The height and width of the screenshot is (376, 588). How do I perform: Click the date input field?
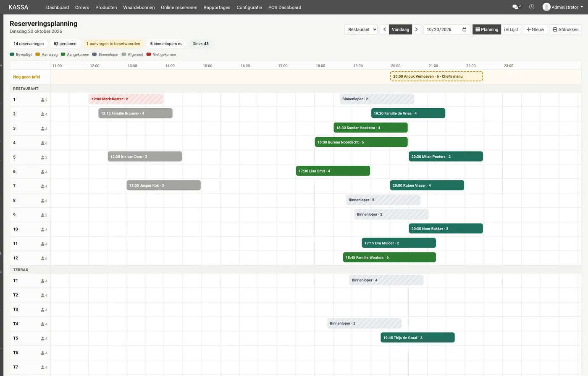pos(446,29)
